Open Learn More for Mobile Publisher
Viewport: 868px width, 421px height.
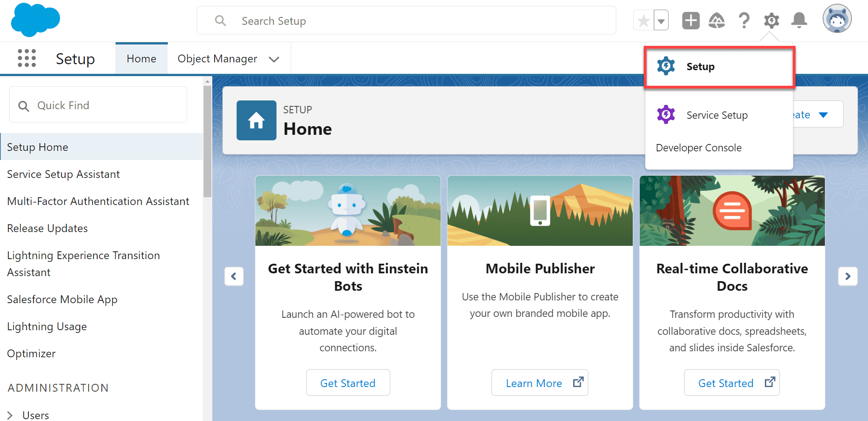(x=539, y=382)
